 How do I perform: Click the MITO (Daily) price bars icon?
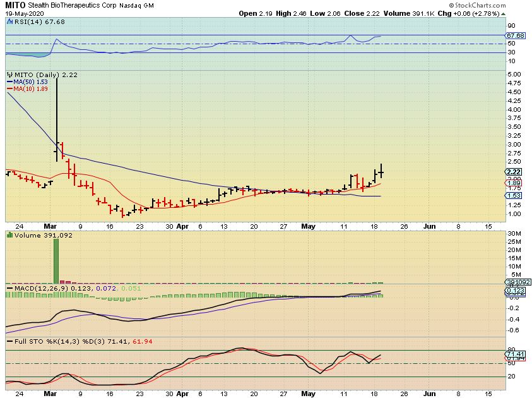pos(10,75)
